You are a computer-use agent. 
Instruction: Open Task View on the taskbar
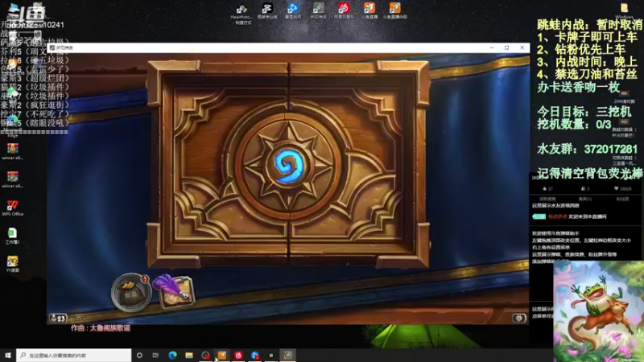coord(155,355)
